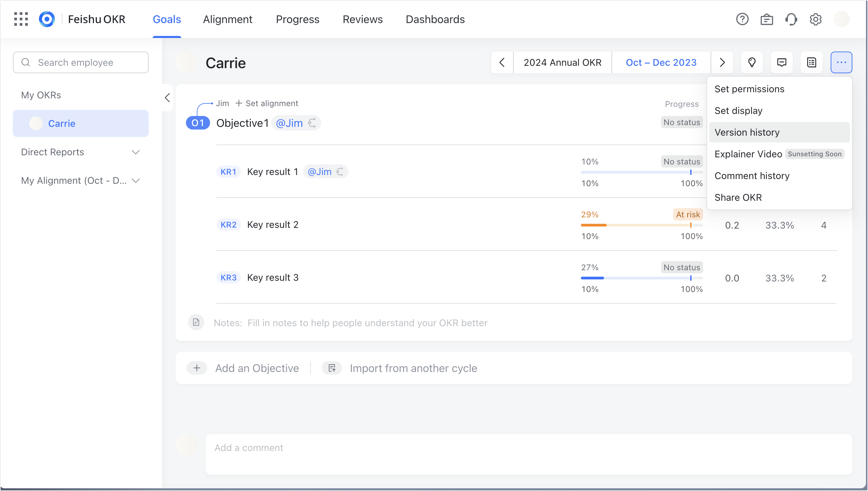Click the more options ellipsis icon
The width and height of the screenshot is (868, 491).
(841, 62)
